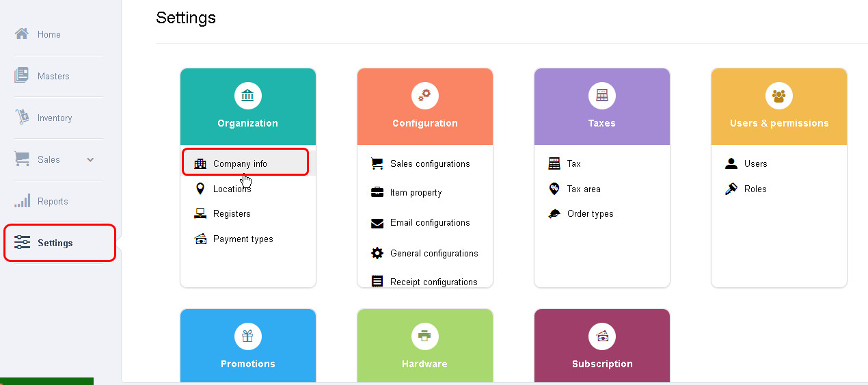
Task: Click the green bar at bottom left
Action: pos(46,381)
